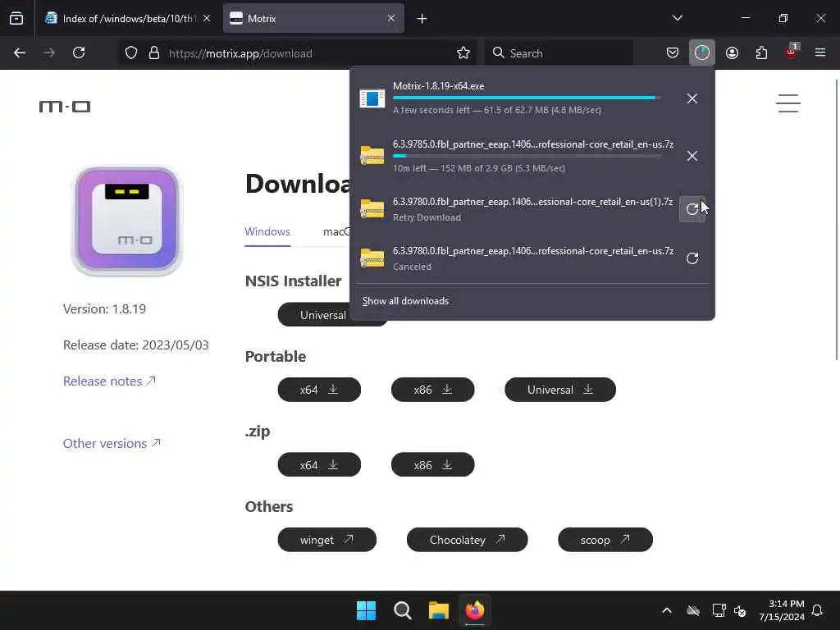Open the Chocolatey install link
The height and width of the screenshot is (630, 840).
(x=467, y=540)
